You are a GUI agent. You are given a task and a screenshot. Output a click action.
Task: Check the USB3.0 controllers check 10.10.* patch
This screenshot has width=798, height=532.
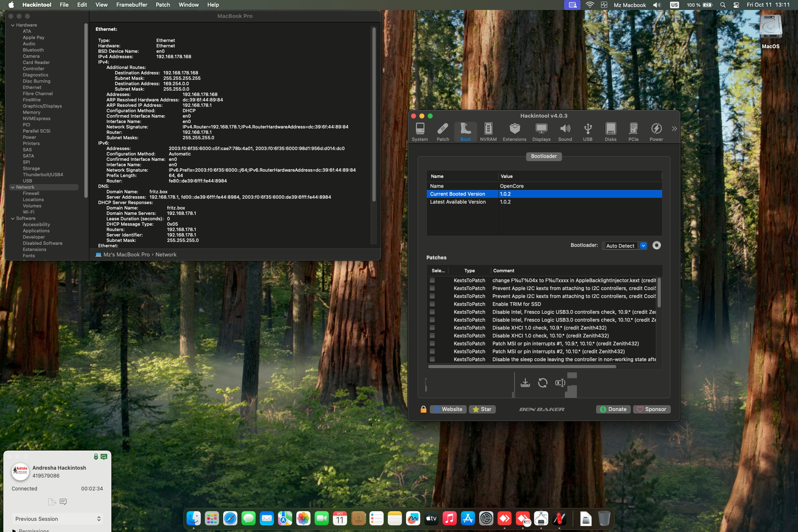(x=432, y=320)
